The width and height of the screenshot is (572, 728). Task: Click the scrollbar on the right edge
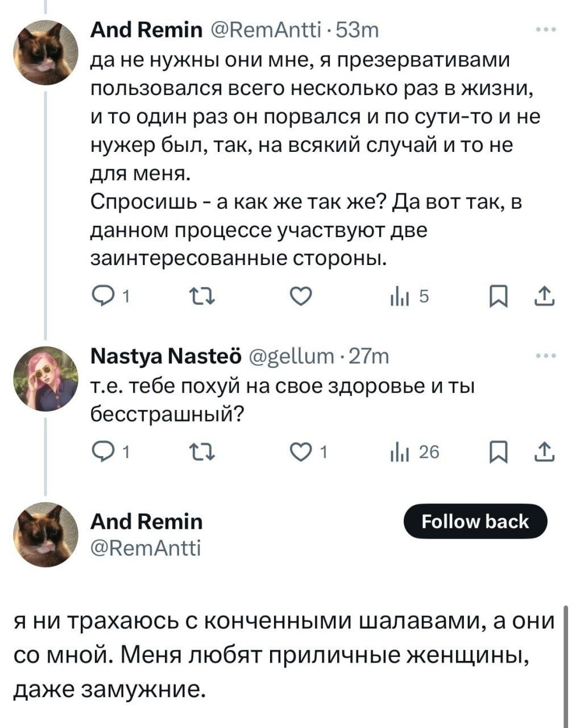(x=566, y=665)
